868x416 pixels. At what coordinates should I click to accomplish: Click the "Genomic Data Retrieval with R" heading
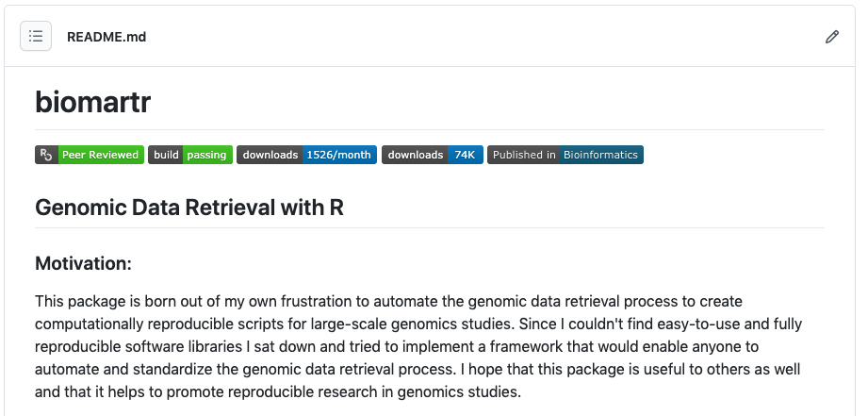pos(188,208)
